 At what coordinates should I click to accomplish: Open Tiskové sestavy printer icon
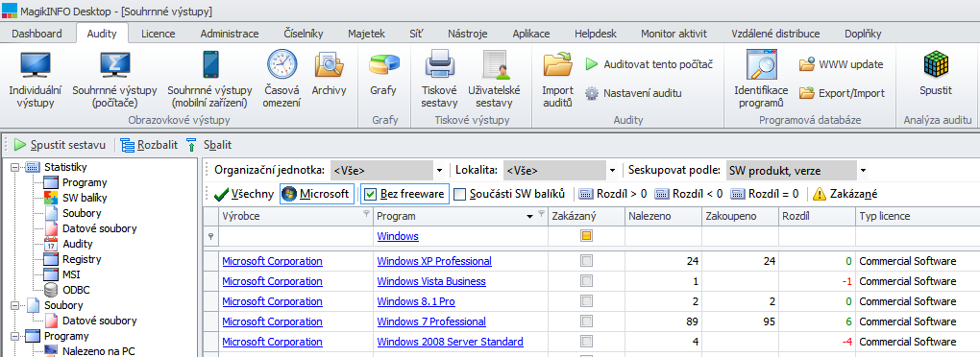(439, 65)
